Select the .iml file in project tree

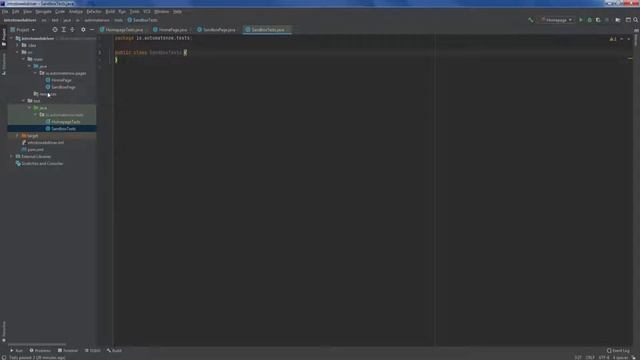(x=45, y=142)
